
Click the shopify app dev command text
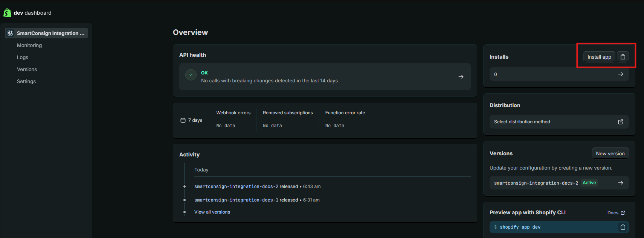(x=520, y=227)
